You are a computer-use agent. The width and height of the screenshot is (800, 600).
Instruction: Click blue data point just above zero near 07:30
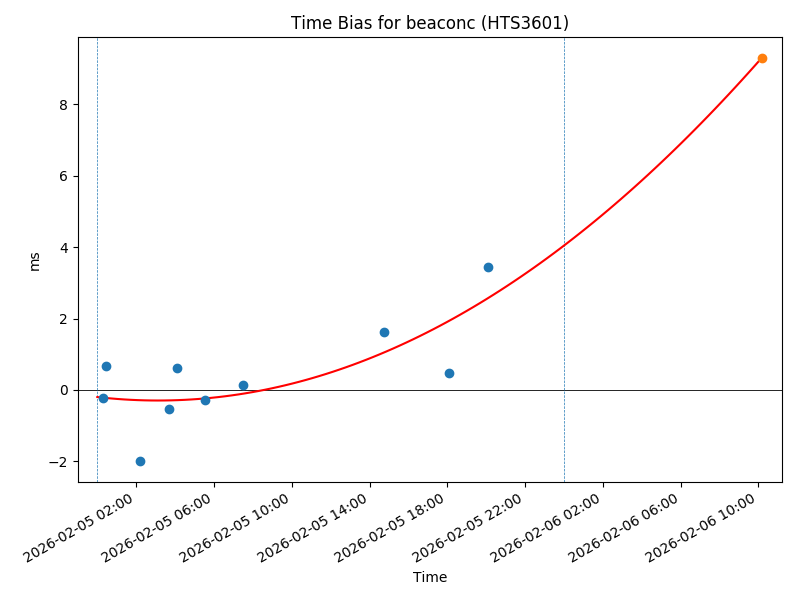pyautogui.click(x=243, y=385)
